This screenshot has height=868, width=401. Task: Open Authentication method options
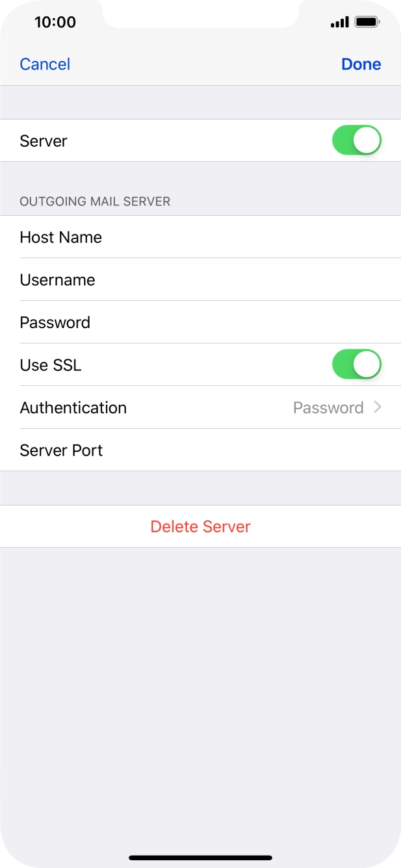(200, 407)
